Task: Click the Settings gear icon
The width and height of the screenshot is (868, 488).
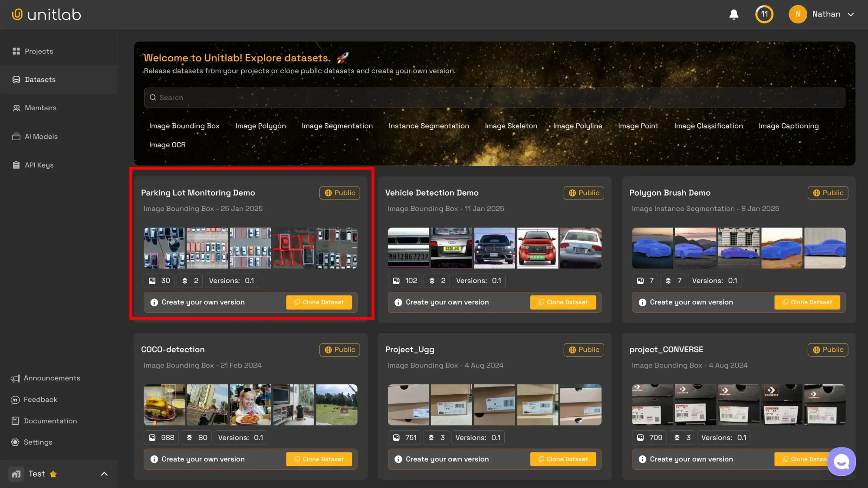Action: pos(15,442)
